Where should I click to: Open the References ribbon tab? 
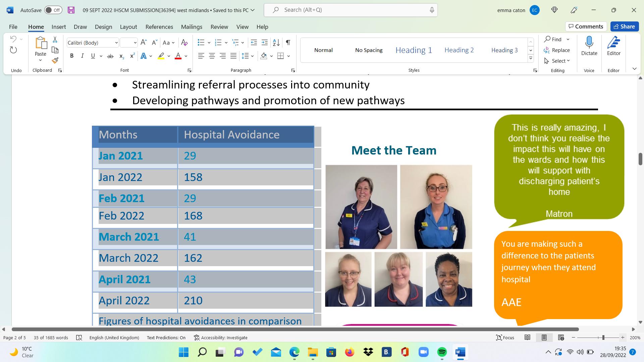click(159, 27)
